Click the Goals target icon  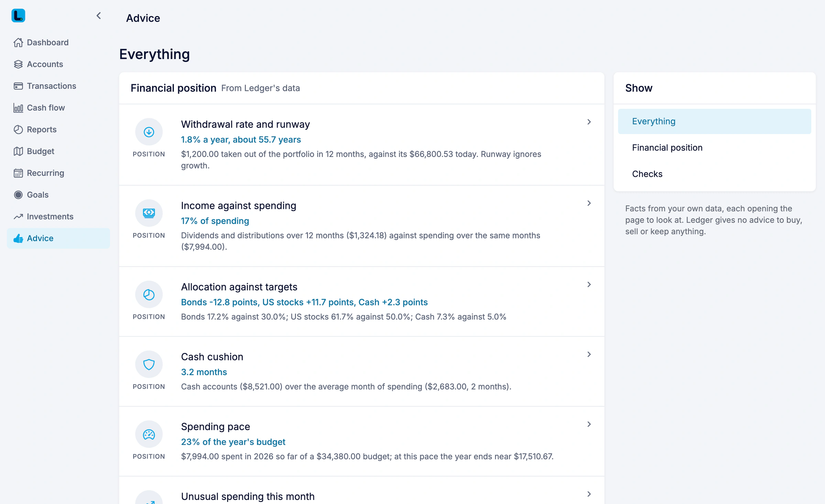pyautogui.click(x=18, y=195)
